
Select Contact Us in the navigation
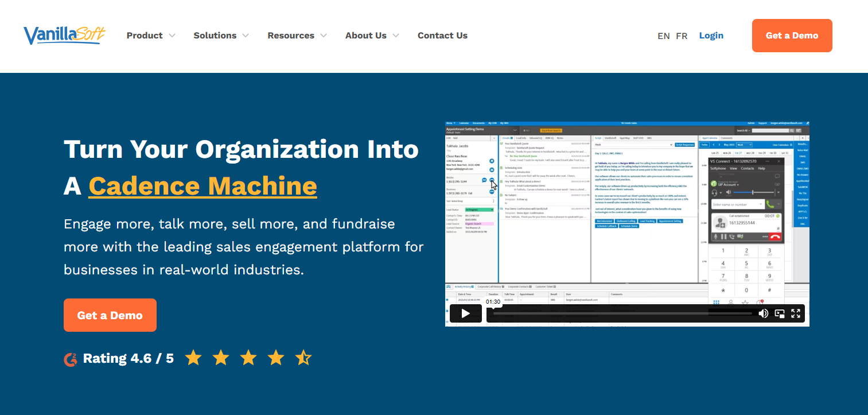click(x=442, y=35)
